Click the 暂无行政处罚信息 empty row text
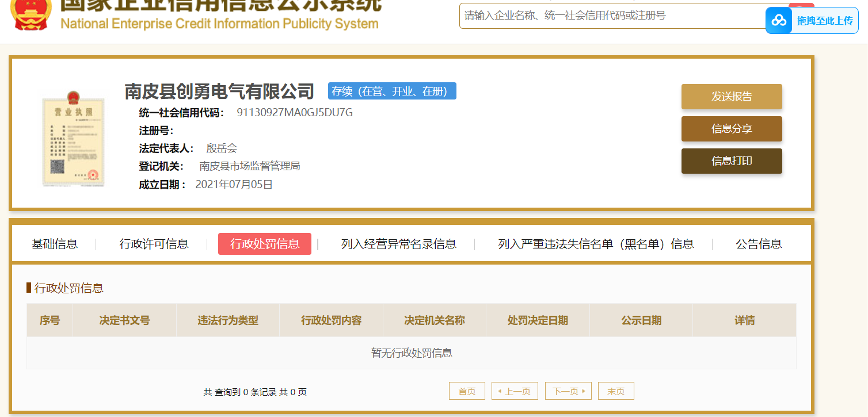The width and height of the screenshot is (868, 417). click(412, 353)
